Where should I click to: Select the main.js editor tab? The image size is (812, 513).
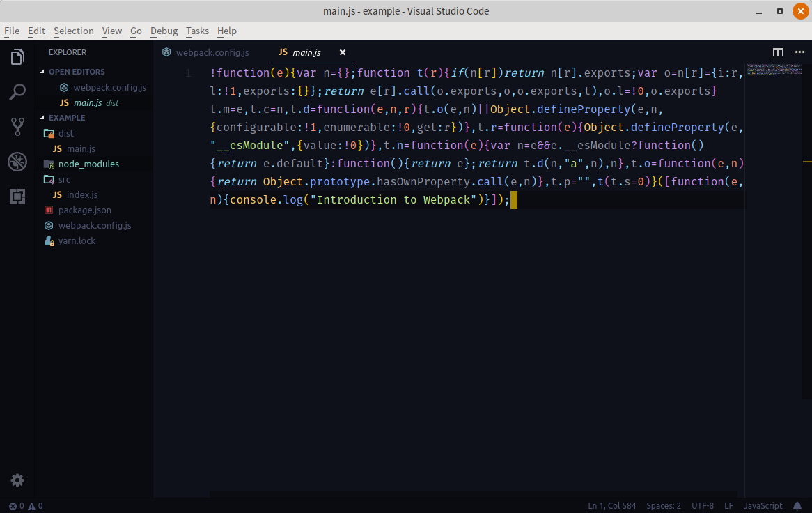pyautogui.click(x=306, y=52)
